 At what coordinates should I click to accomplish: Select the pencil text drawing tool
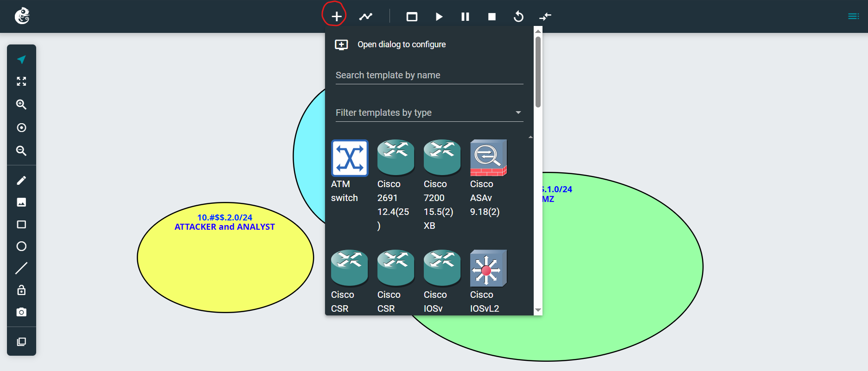tap(21, 180)
